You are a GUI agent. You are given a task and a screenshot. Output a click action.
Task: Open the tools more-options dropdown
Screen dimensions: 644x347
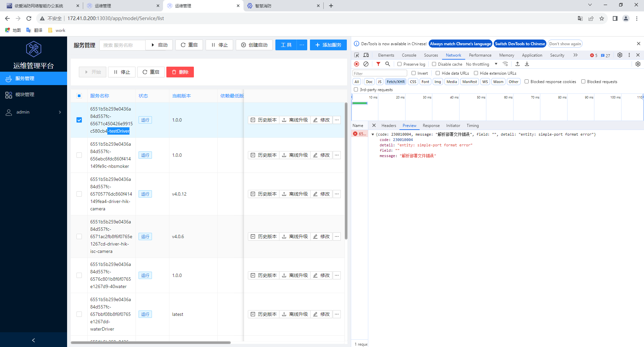coord(302,45)
